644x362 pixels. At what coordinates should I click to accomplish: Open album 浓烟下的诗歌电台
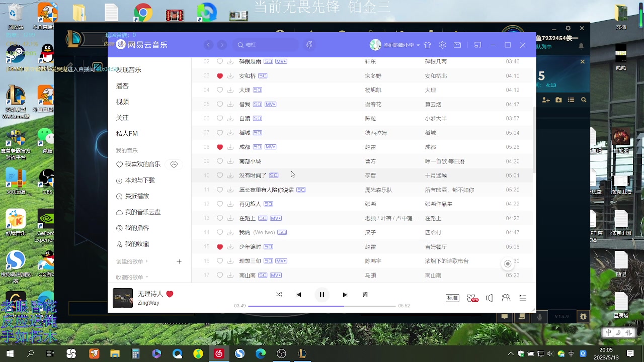pos(447,261)
